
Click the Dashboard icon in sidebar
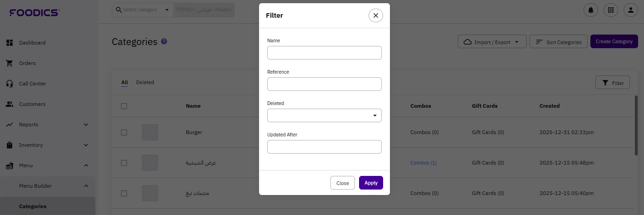tap(9, 43)
